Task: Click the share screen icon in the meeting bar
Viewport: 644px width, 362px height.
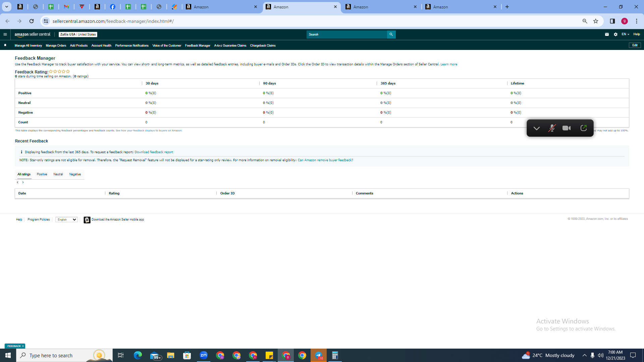Action: [x=584, y=128]
